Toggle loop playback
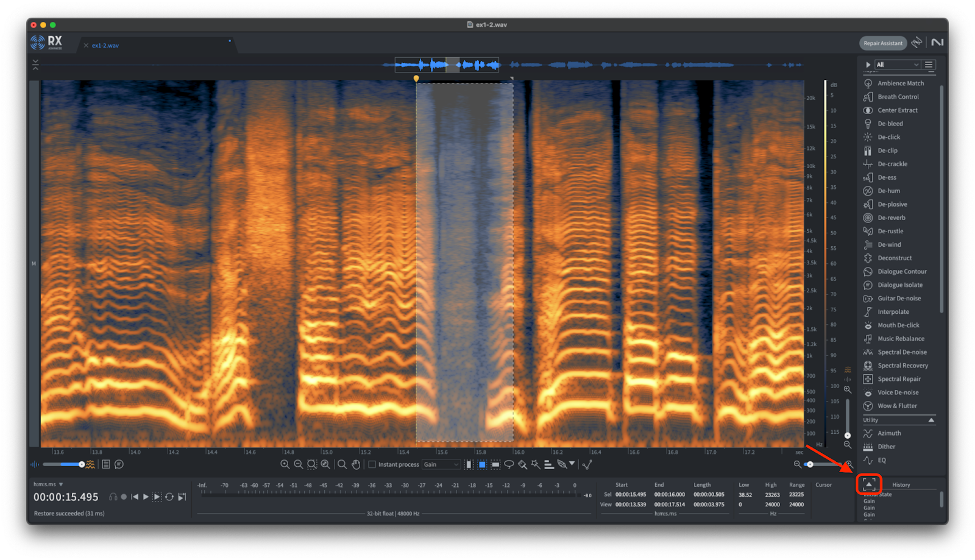Viewport: 975px width, 560px height. coord(169,497)
